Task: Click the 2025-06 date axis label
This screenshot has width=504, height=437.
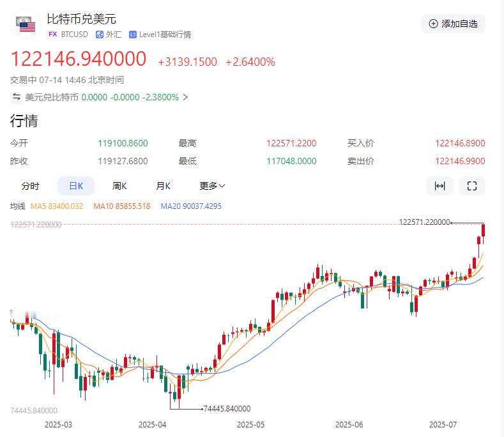Action: pos(349,425)
